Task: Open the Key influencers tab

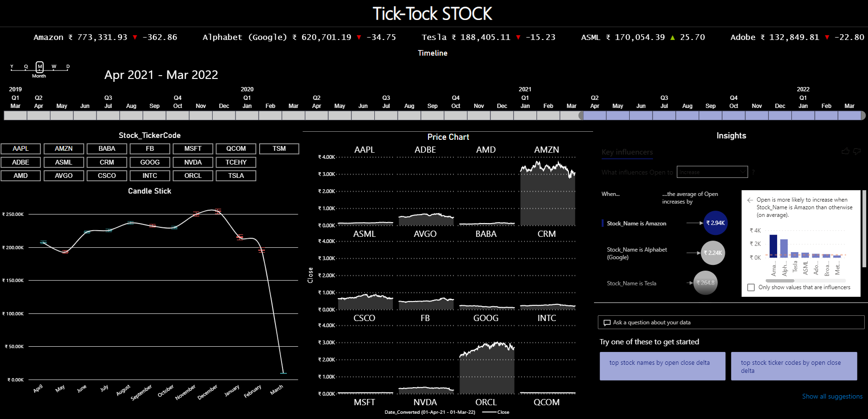Action: tap(627, 152)
